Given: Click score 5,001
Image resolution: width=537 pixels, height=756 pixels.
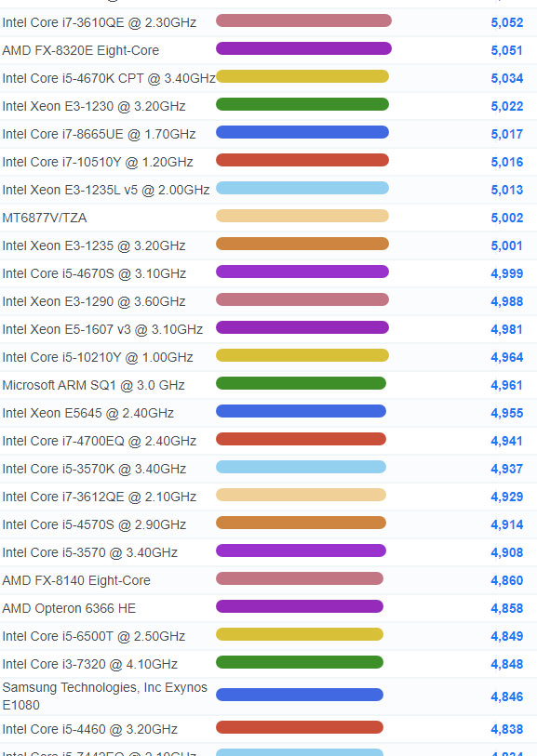Looking at the screenshot, I should point(506,246).
